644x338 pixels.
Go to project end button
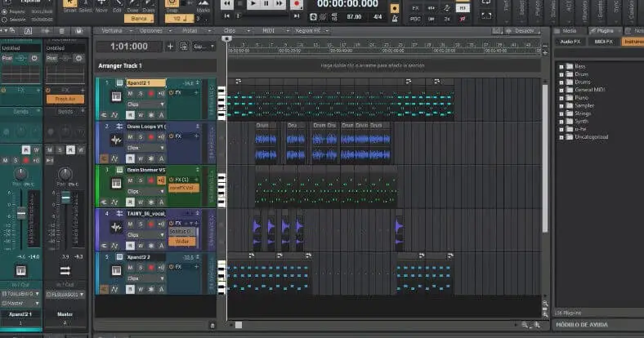click(297, 16)
